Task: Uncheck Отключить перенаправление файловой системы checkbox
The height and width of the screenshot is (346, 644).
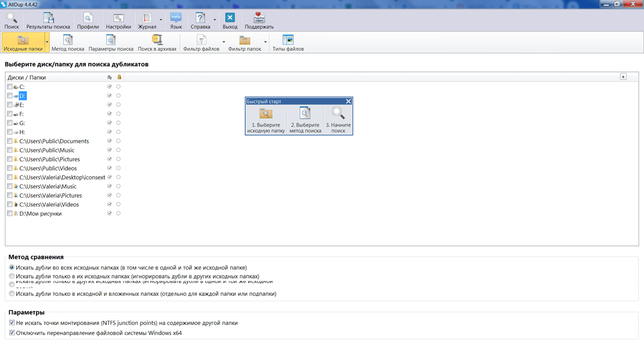Action: click(x=12, y=333)
